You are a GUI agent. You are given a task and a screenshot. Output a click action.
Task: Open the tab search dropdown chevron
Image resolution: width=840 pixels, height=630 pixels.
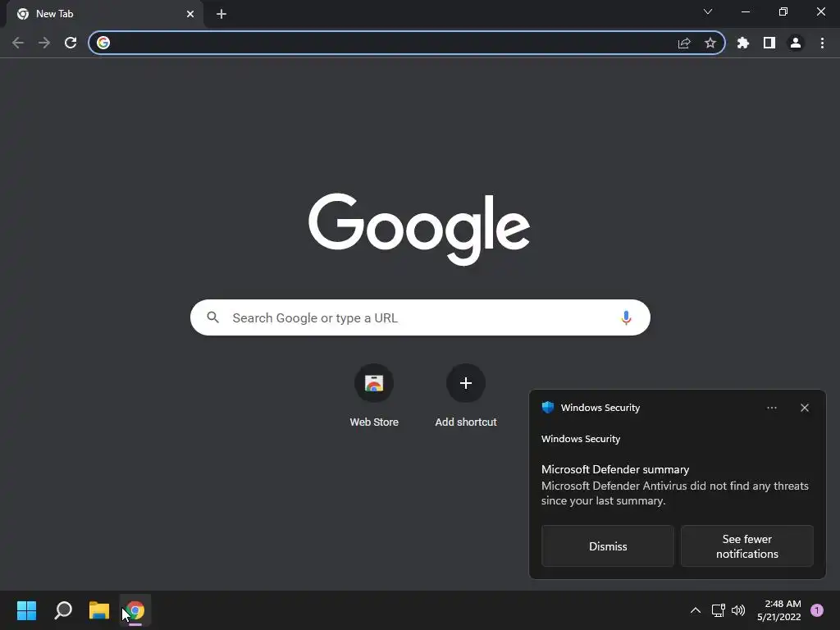click(708, 11)
